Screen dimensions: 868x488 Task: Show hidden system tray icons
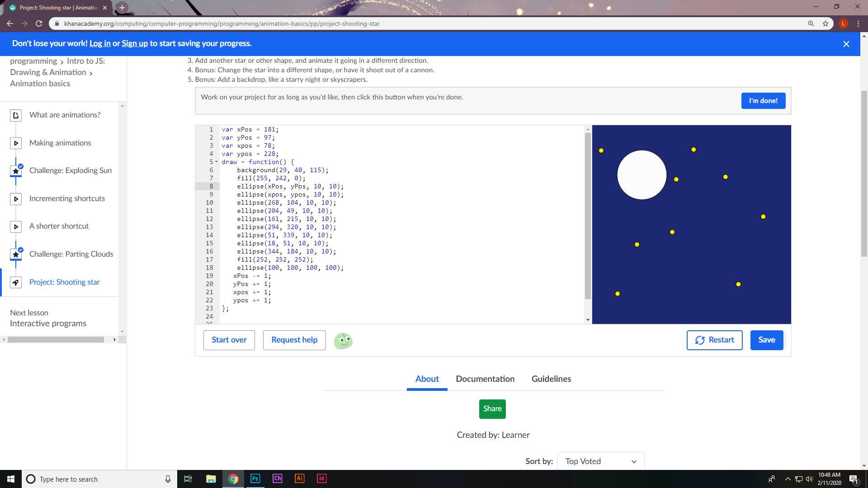click(787, 479)
